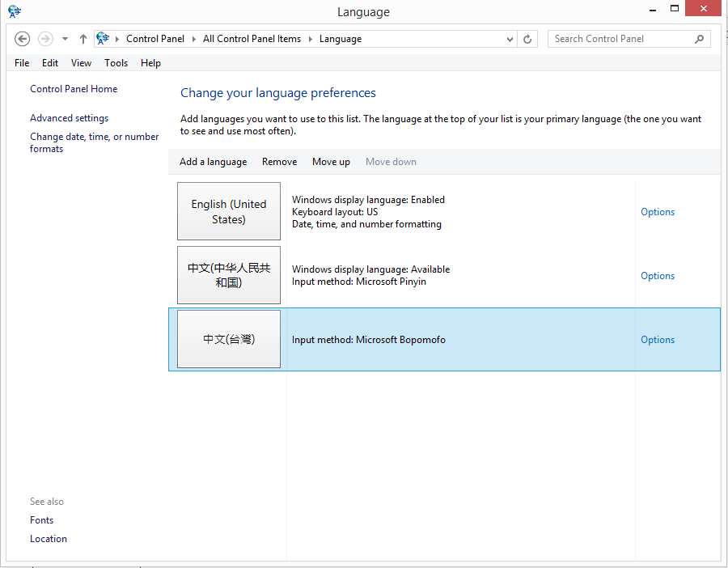The width and height of the screenshot is (728, 568).
Task: Click the Language icon in the address bar
Action: point(103,39)
